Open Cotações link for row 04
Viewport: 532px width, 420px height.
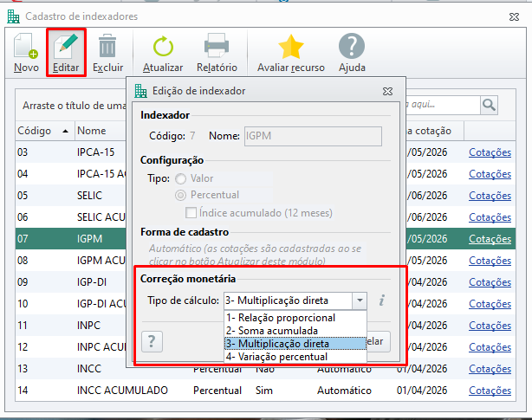coord(490,174)
